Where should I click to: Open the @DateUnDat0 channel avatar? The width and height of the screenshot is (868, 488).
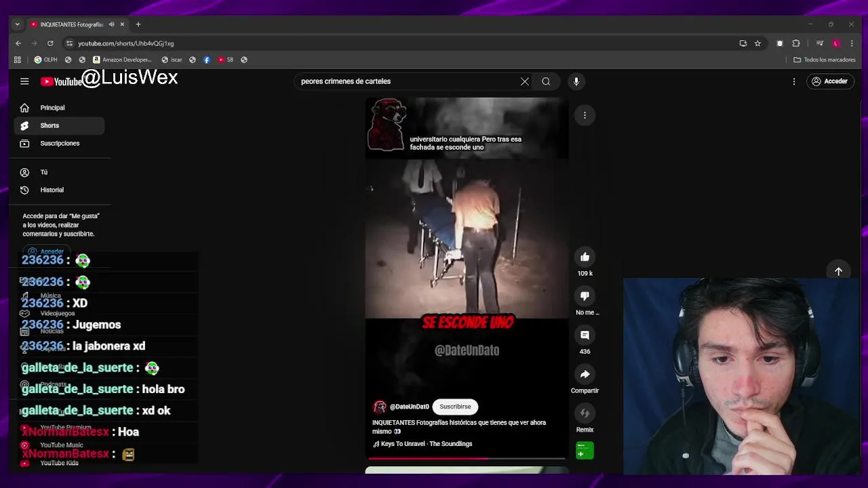pyautogui.click(x=380, y=407)
